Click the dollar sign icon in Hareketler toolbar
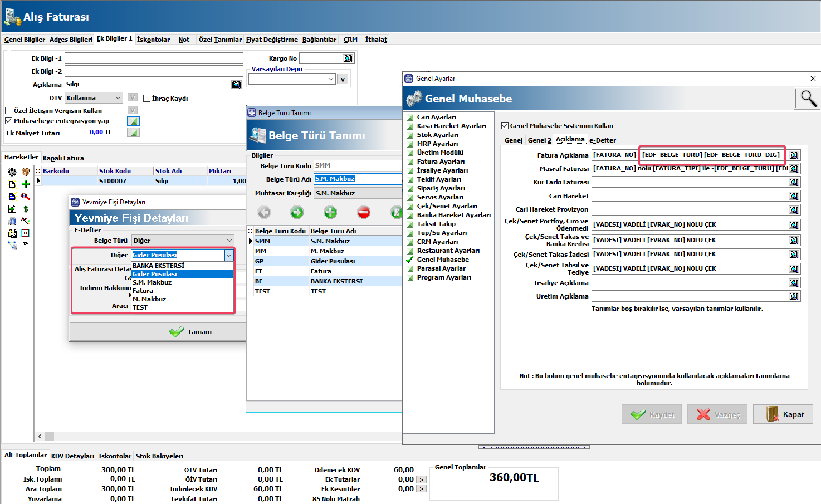Screen dimensions: 821x504 click(x=26, y=209)
